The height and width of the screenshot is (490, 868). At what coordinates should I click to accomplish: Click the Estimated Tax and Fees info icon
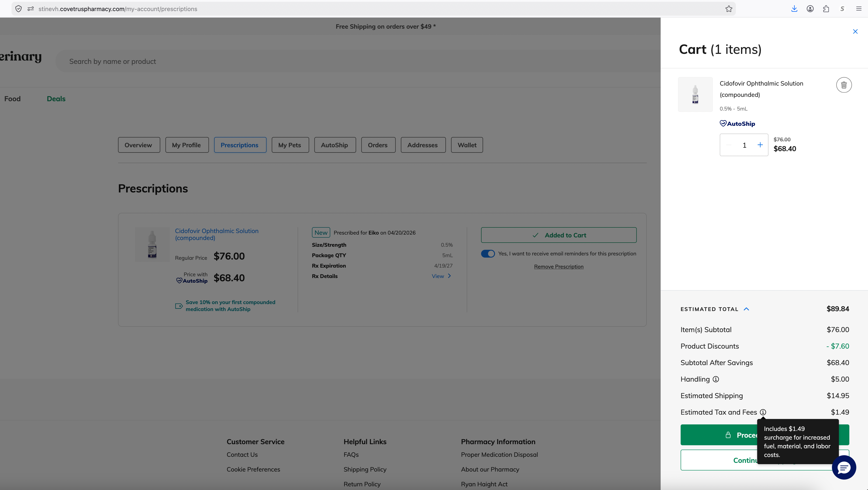tap(763, 412)
